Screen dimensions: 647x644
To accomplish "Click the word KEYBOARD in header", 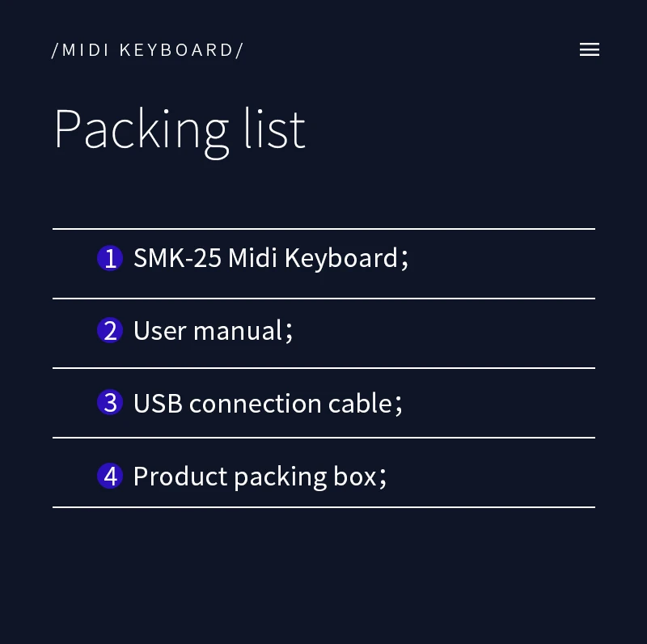I will 176,50.
